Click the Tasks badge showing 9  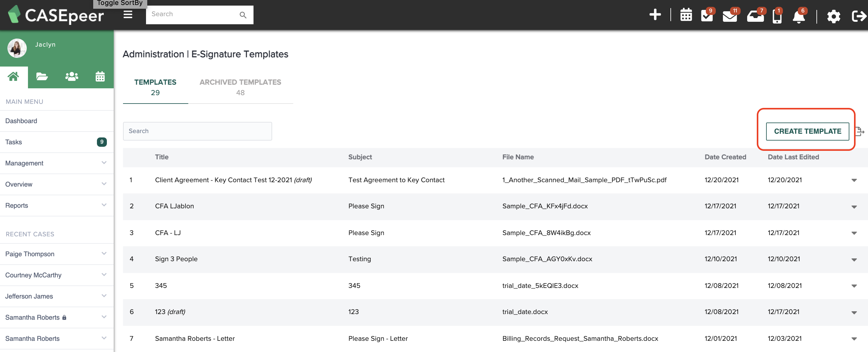point(102,142)
